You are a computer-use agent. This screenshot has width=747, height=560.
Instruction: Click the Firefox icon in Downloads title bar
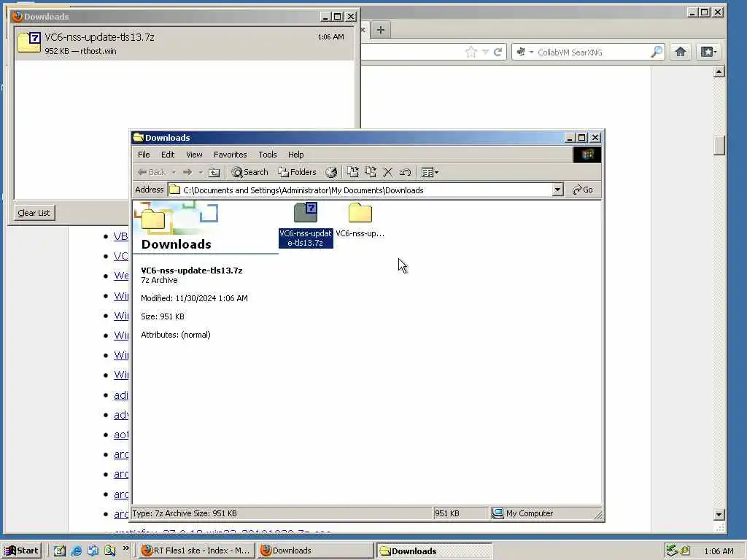click(18, 16)
